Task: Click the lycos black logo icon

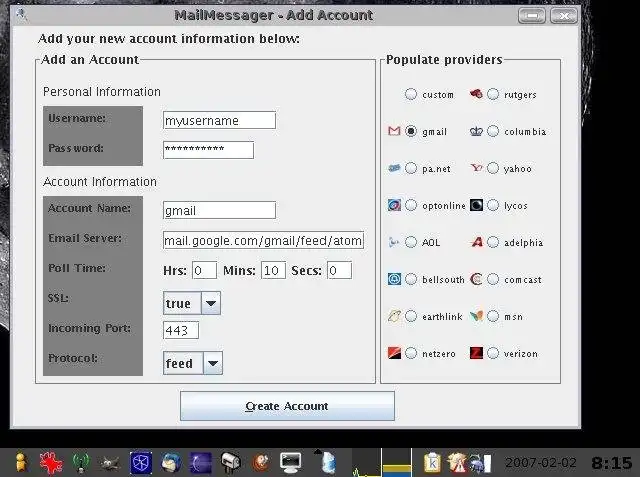Action: pos(476,205)
